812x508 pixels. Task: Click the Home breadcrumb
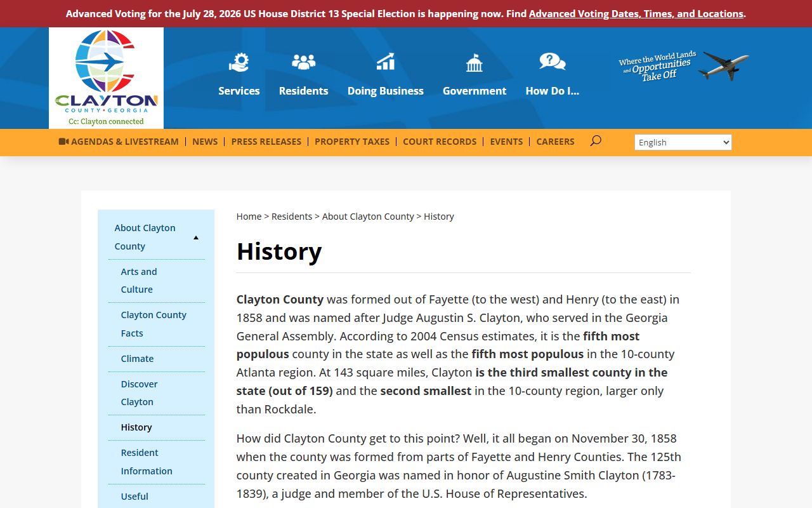[249, 217]
